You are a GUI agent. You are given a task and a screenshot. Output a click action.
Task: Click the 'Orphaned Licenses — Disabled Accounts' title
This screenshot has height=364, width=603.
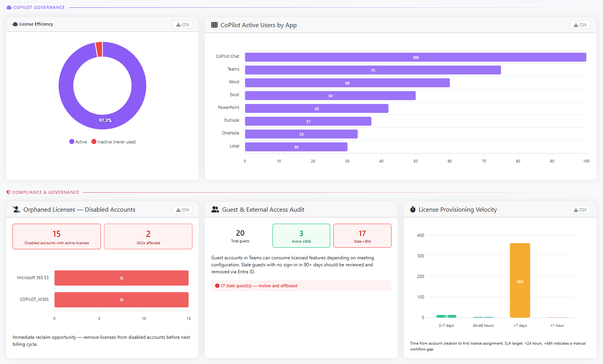point(79,209)
